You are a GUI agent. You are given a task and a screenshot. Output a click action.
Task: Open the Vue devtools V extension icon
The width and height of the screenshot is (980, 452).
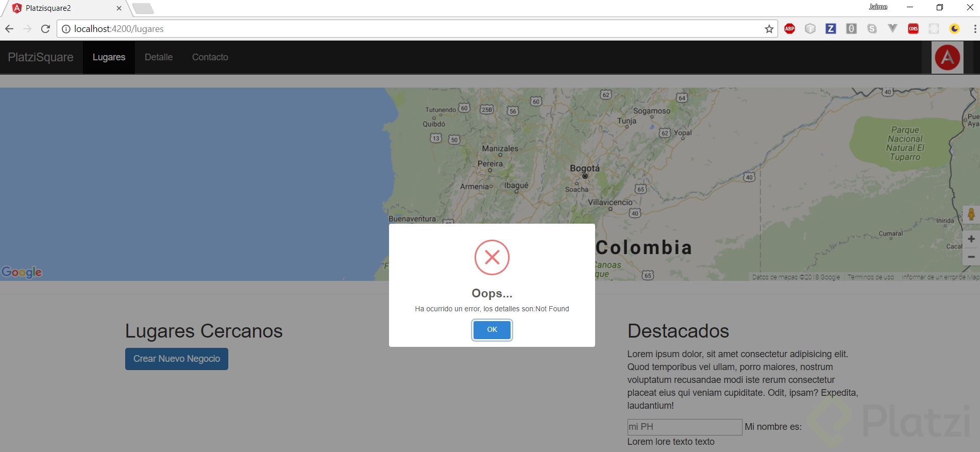pos(892,29)
